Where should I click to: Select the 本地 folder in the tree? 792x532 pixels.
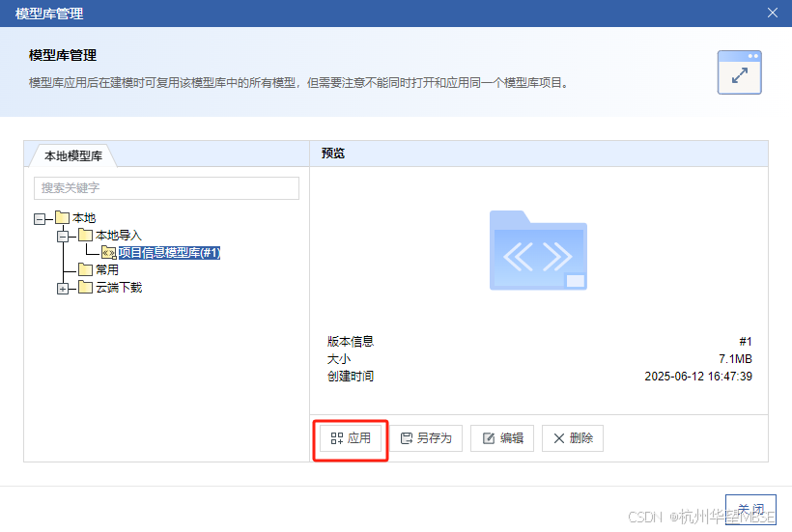(x=84, y=218)
